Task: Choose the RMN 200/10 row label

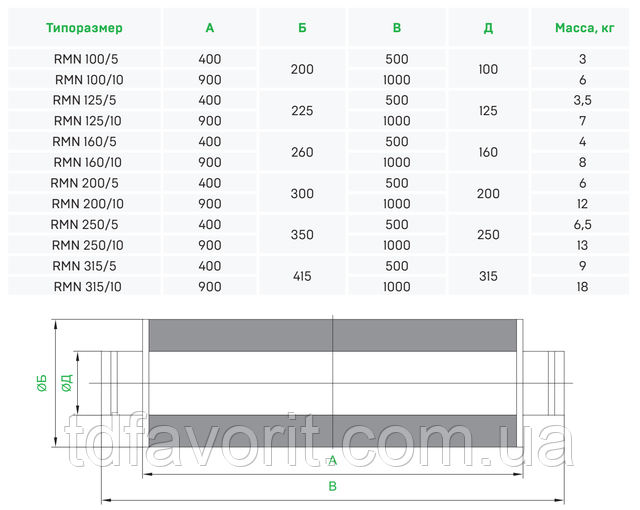Action: (87, 203)
